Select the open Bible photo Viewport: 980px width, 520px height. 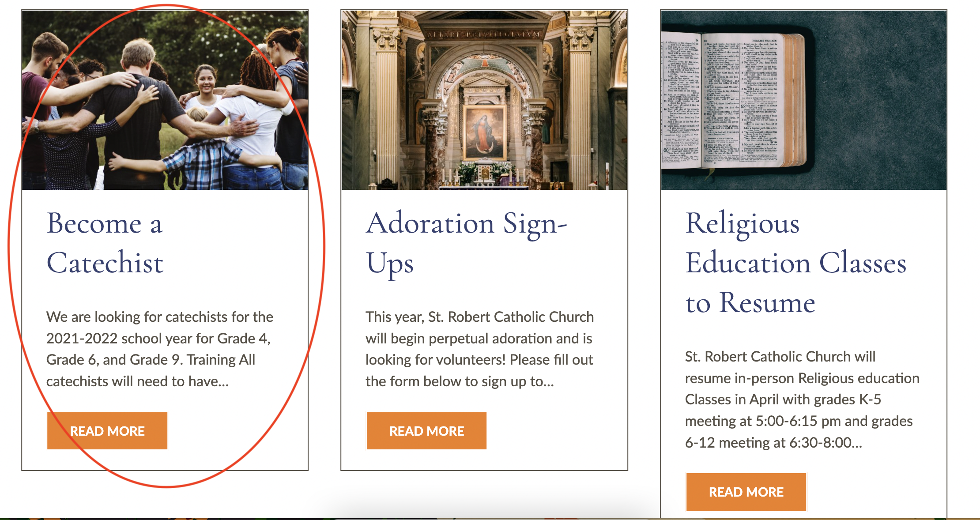click(x=803, y=101)
